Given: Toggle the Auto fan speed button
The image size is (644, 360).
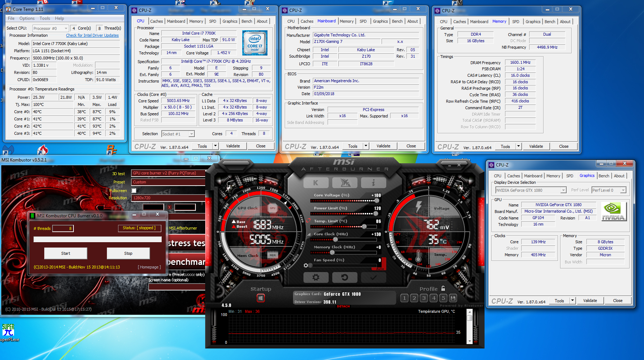Looking at the screenshot, I should (x=380, y=268).
